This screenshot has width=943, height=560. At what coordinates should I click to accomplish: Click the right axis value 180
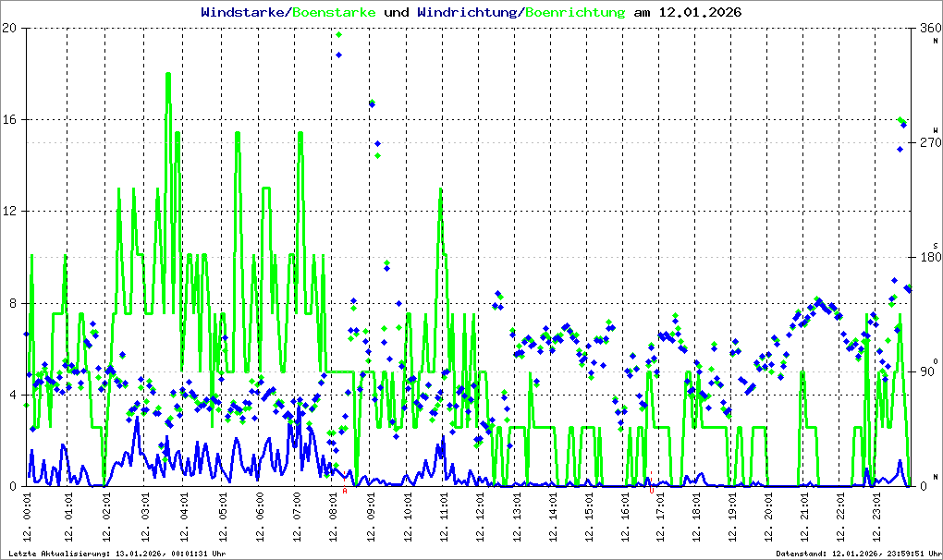[x=930, y=257]
